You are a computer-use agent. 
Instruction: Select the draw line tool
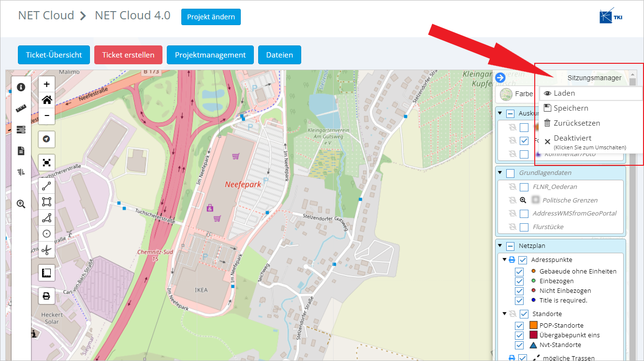coord(46,186)
